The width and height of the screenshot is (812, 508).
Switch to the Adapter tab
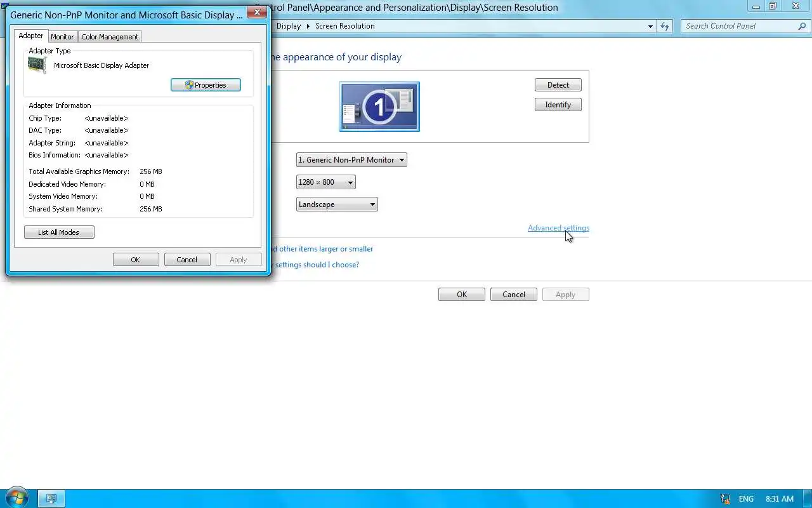(x=31, y=36)
